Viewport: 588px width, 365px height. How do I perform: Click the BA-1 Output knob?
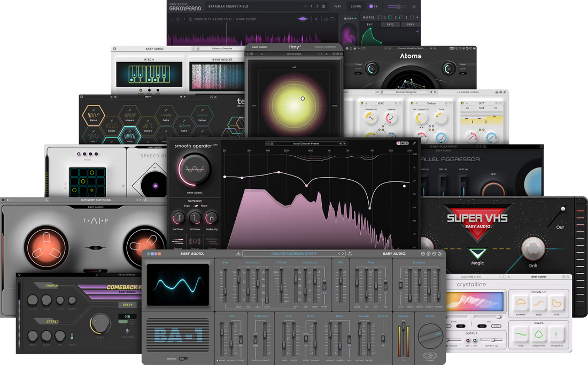(430, 336)
